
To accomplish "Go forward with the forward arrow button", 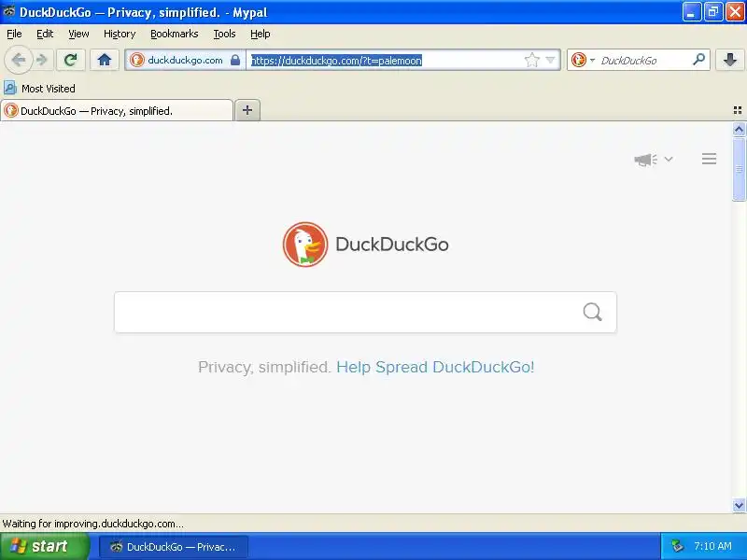I will click(x=42, y=60).
